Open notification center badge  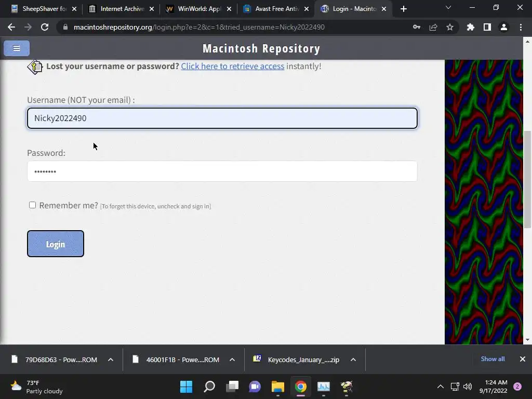[517, 387]
